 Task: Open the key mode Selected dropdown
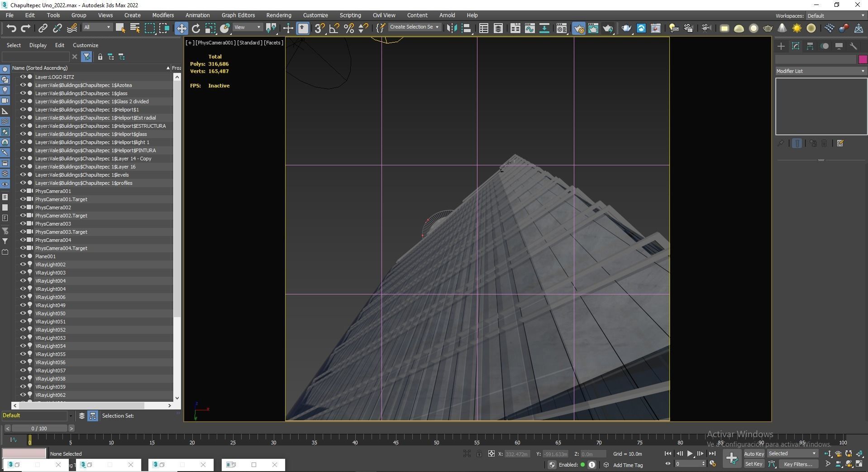coord(792,453)
